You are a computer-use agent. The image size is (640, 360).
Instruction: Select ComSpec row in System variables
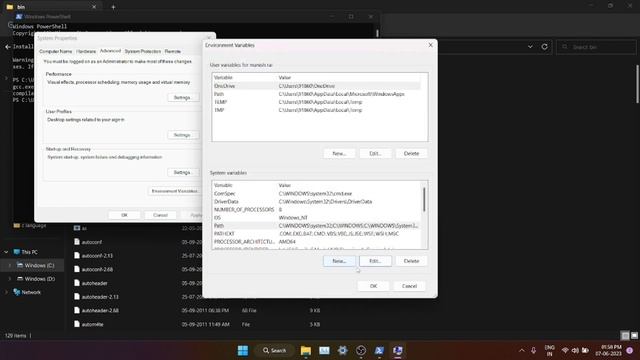(317, 193)
